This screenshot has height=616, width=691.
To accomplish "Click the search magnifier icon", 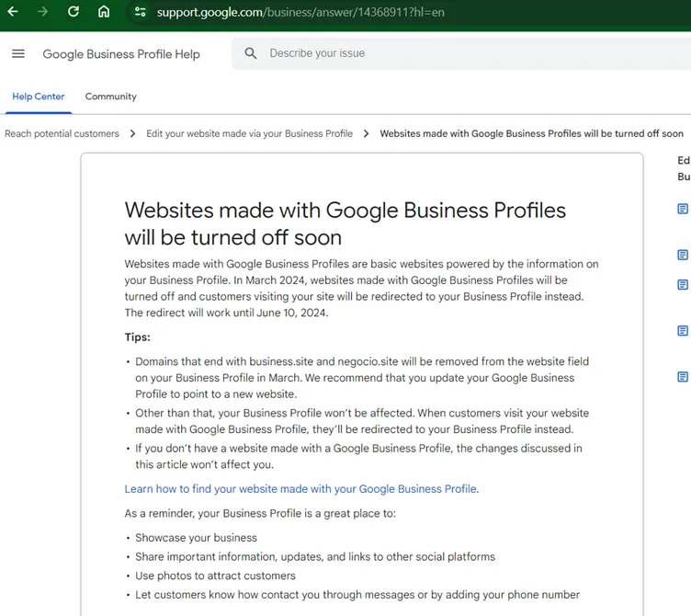I will click(251, 53).
